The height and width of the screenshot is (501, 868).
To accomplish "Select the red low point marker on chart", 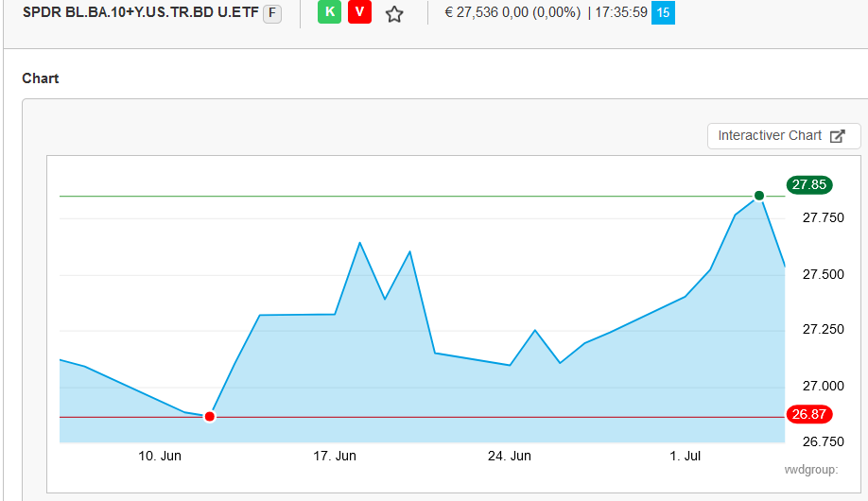I will click(210, 416).
